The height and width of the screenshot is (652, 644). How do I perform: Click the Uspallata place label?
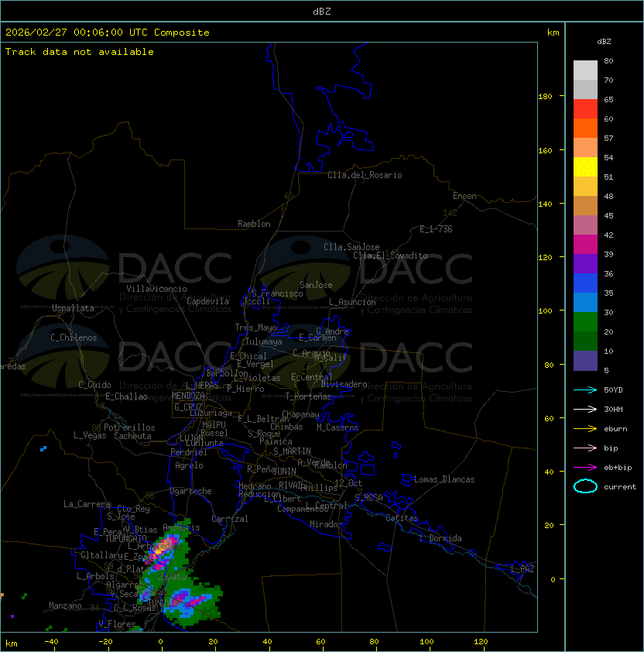[73, 308]
